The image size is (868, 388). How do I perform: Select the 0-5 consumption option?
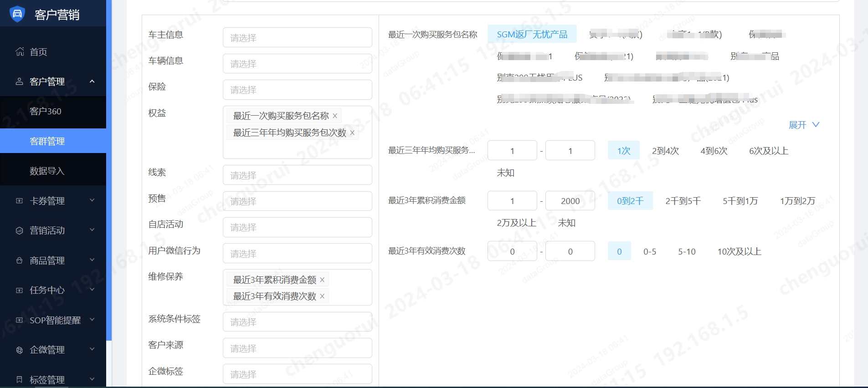650,251
